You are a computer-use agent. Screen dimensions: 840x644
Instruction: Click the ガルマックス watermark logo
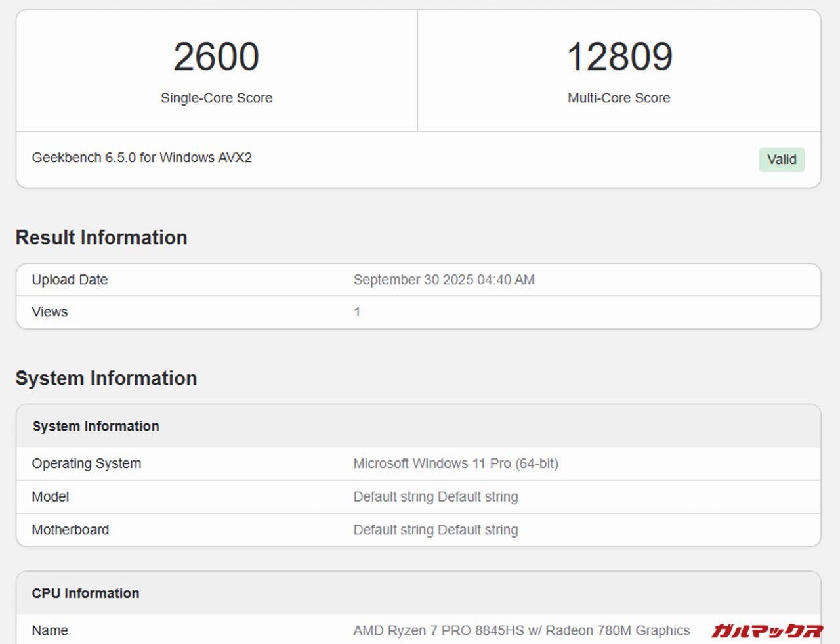[766, 631]
